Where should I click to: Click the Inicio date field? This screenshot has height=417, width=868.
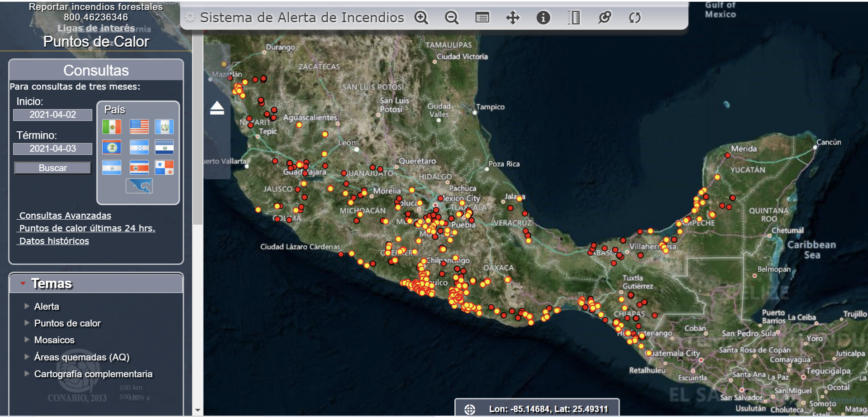click(52, 115)
